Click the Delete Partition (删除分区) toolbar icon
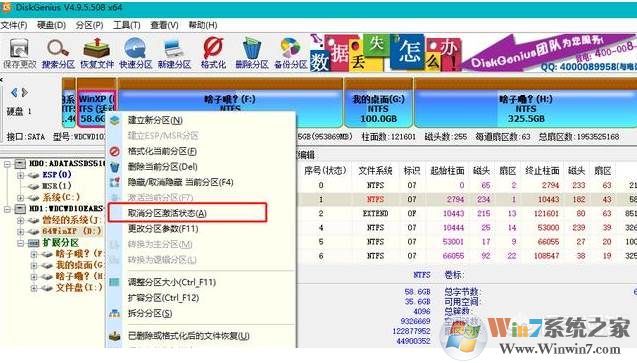637x363 pixels. tap(252, 53)
